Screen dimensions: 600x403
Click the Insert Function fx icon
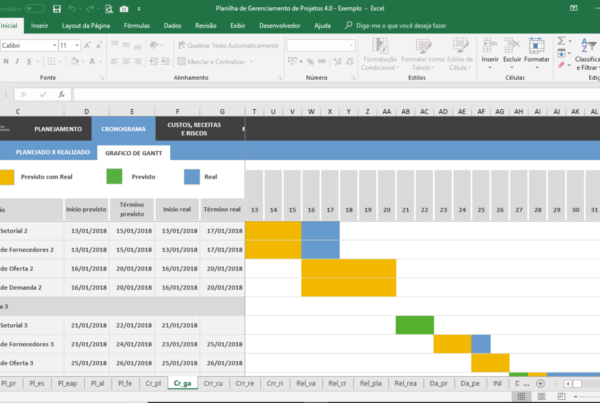tap(61, 94)
